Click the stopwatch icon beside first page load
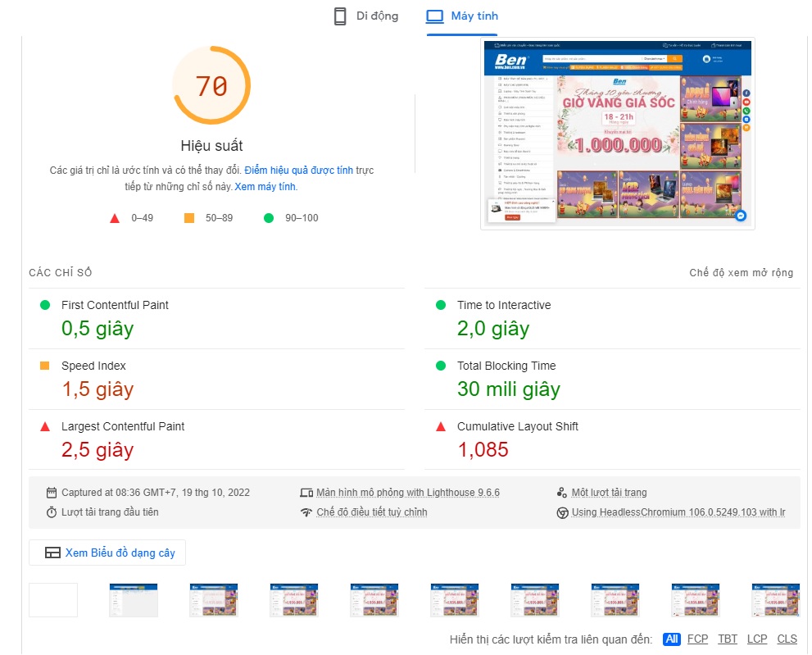 (51, 512)
